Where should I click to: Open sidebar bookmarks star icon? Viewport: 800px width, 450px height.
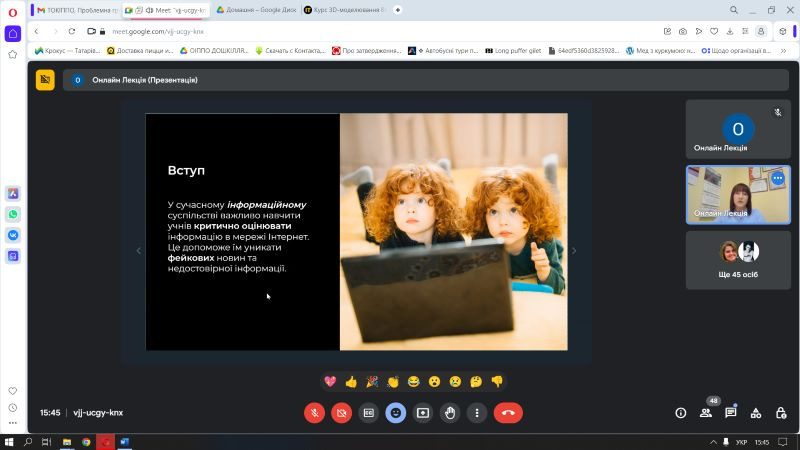click(x=13, y=54)
